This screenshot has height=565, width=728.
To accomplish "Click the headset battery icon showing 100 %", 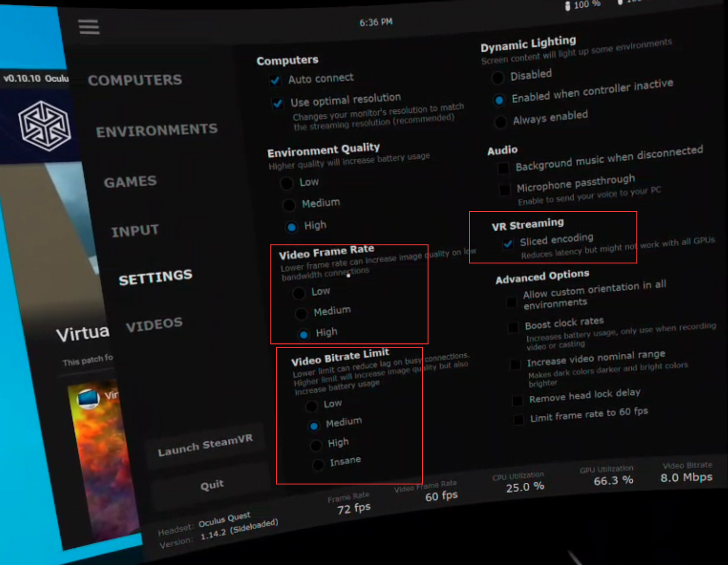I will coord(568,6).
